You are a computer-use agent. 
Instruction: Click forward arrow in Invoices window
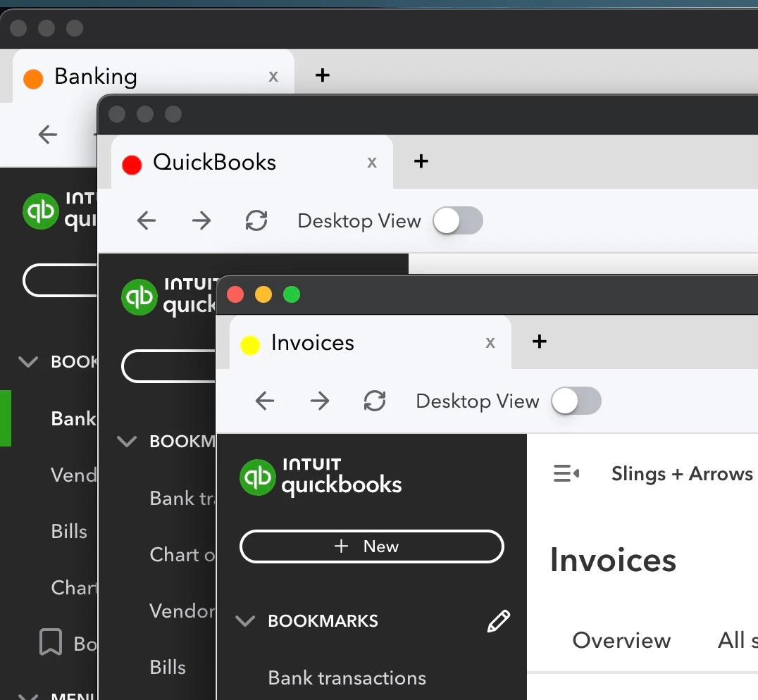(x=320, y=401)
